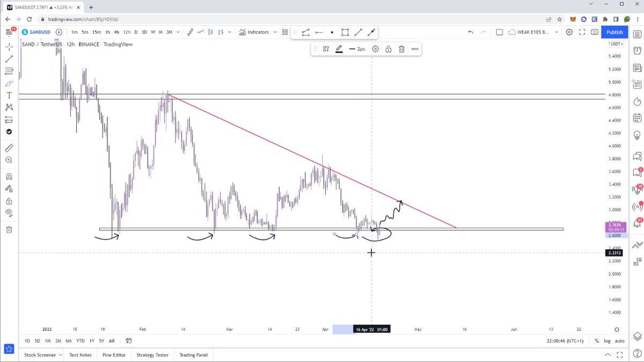
Task: Open more options ellipsis in floating toolbar
Action: pyautogui.click(x=415, y=49)
